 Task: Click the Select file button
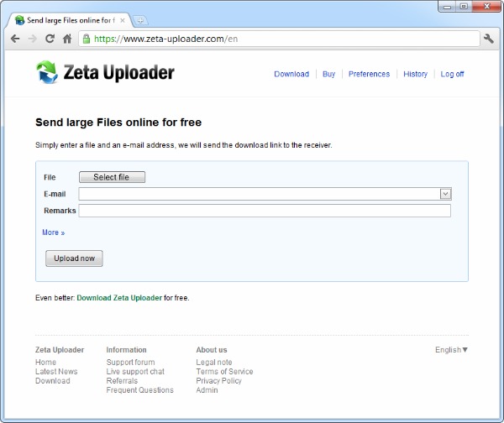(113, 177)
